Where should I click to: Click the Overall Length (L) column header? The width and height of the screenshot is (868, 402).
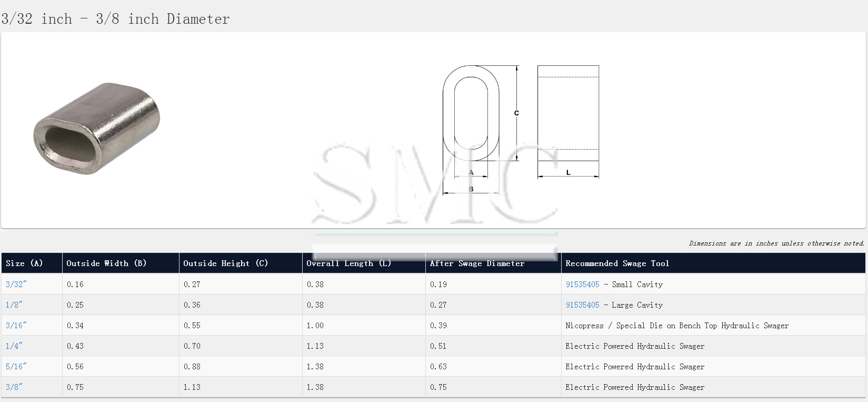[x=348, y=263]
